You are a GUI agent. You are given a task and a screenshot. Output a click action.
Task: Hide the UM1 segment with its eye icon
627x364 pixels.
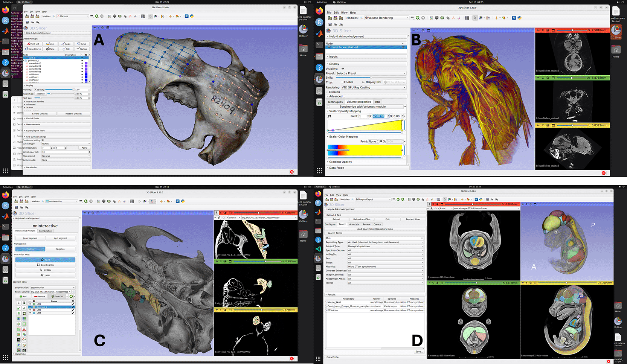[30, 304]
